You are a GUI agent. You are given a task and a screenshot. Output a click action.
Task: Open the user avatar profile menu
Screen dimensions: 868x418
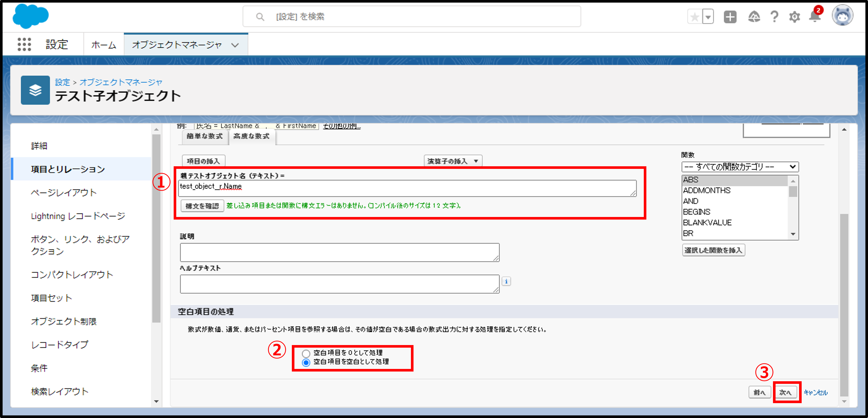(842, 15)
